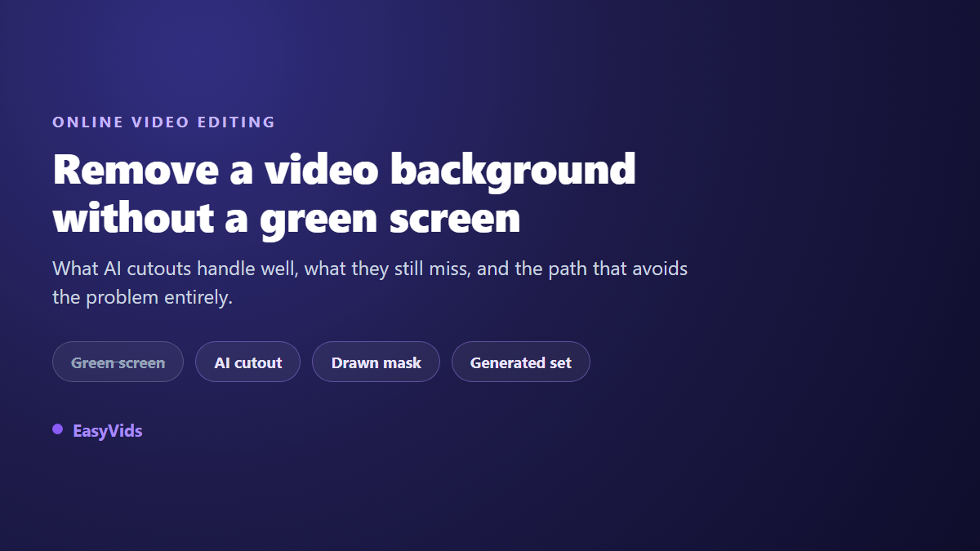This screenshot has height=551, width=980.
Task: Select the AI cutout pill
Action: point(247,362)
